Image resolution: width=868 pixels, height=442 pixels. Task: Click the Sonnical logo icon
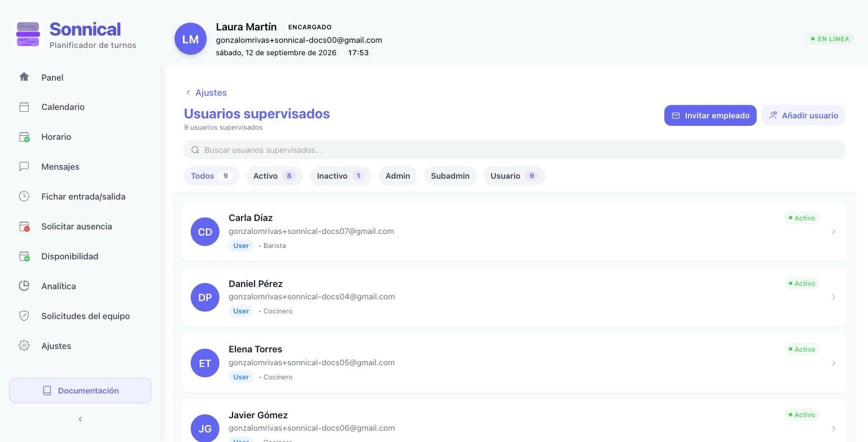pyautogui.click(x=28, y=34)
